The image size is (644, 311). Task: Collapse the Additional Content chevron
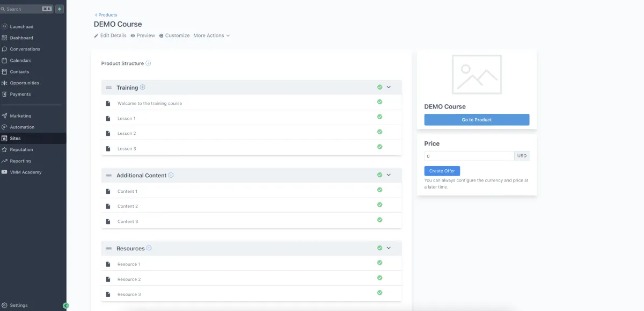click(x=389, y=175)
